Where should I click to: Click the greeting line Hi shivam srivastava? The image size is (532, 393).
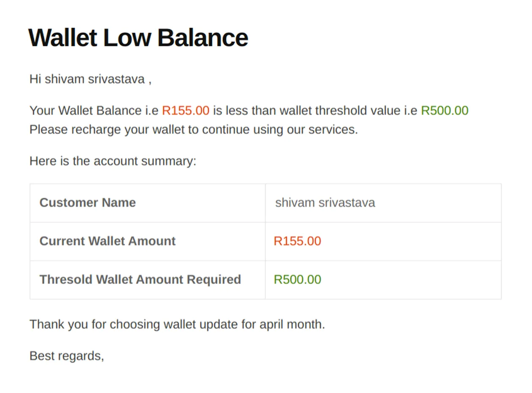tap(90, 79)
